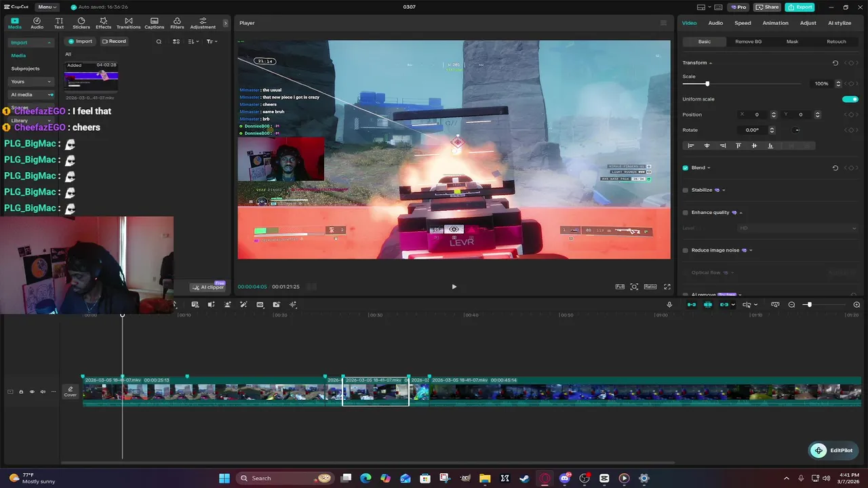Image resolution: width=868 pixels, height=488 pixels.
Task: Expand more tool tabs with arrow
Action: click(x=226, y=23)
